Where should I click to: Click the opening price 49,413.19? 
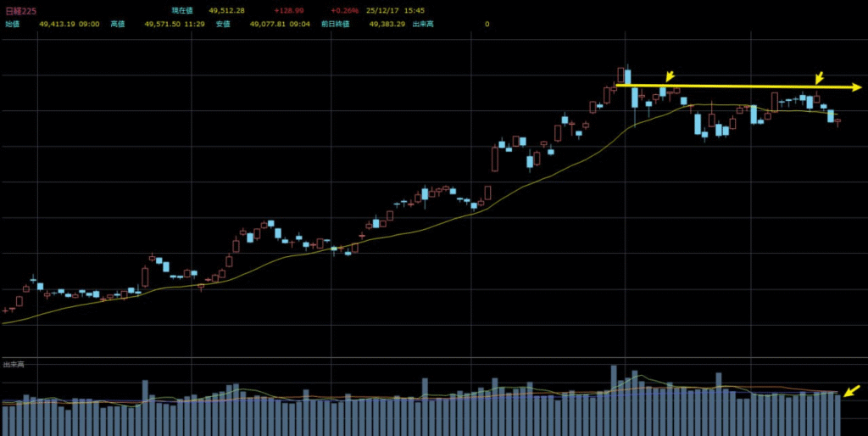point(57,25)
